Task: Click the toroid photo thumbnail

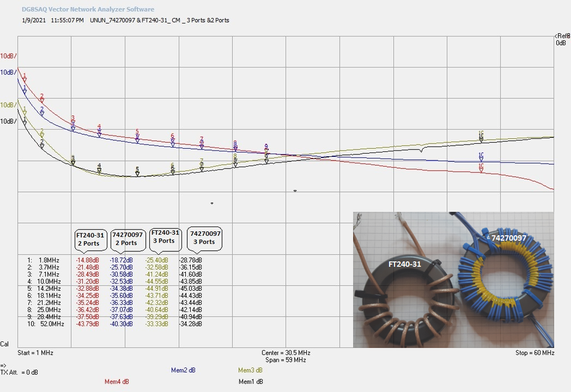Action: pos(453,280)
